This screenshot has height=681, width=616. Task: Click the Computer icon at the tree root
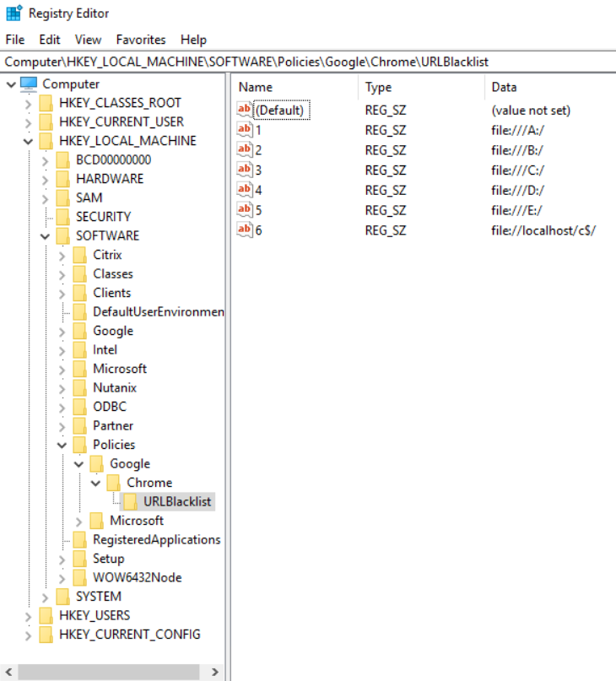point(30,84)
